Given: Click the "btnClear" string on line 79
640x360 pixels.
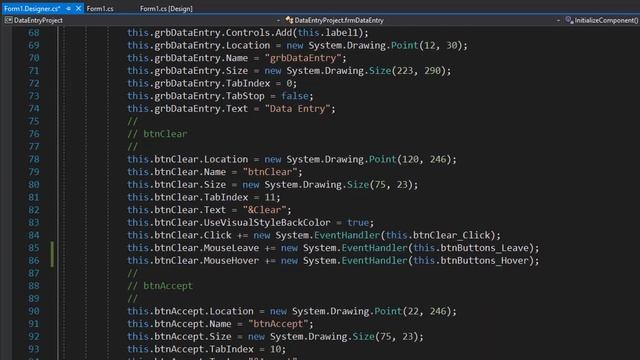Looking at the screenshot, I should coord(270,172).
